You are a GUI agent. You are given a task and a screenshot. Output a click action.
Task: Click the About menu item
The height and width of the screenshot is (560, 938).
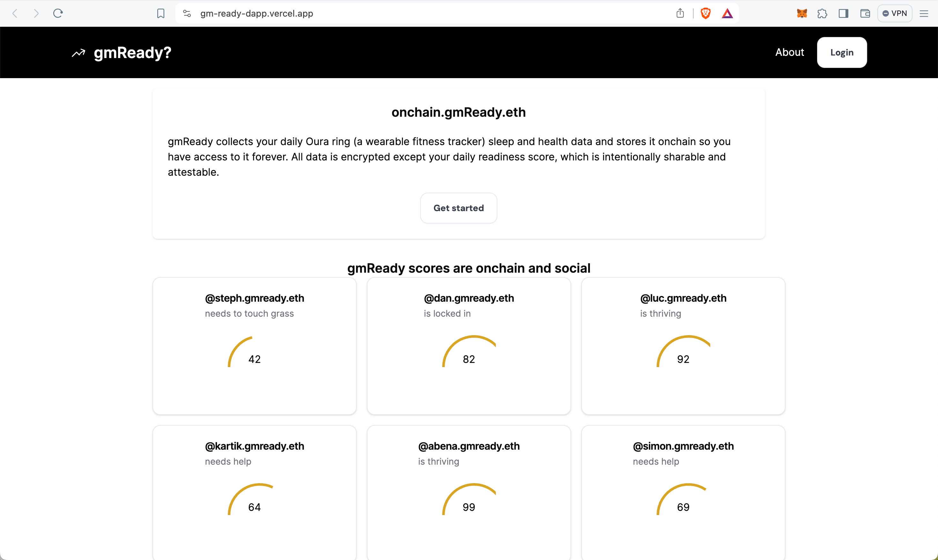[x=789, y=52]
